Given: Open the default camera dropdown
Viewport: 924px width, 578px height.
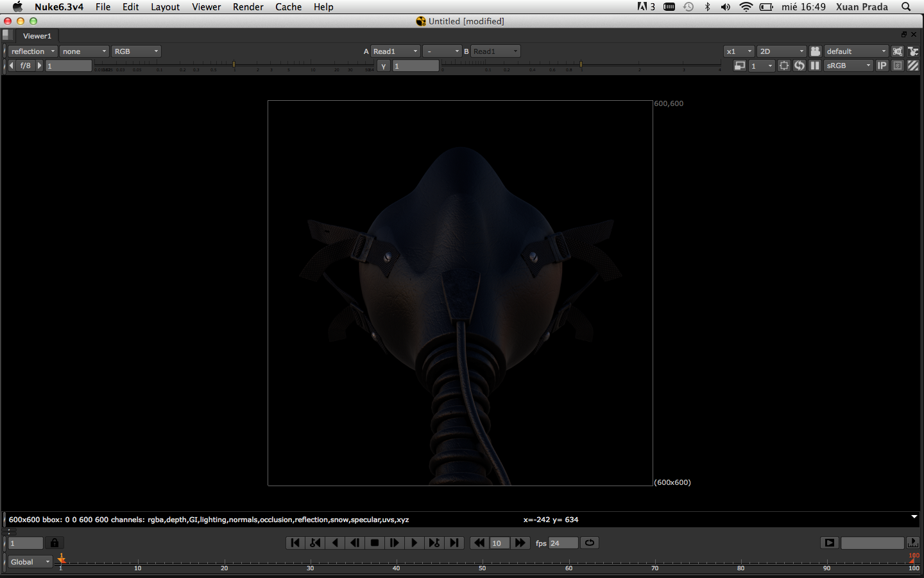Looking at the screenshot, I should (856, 51).
